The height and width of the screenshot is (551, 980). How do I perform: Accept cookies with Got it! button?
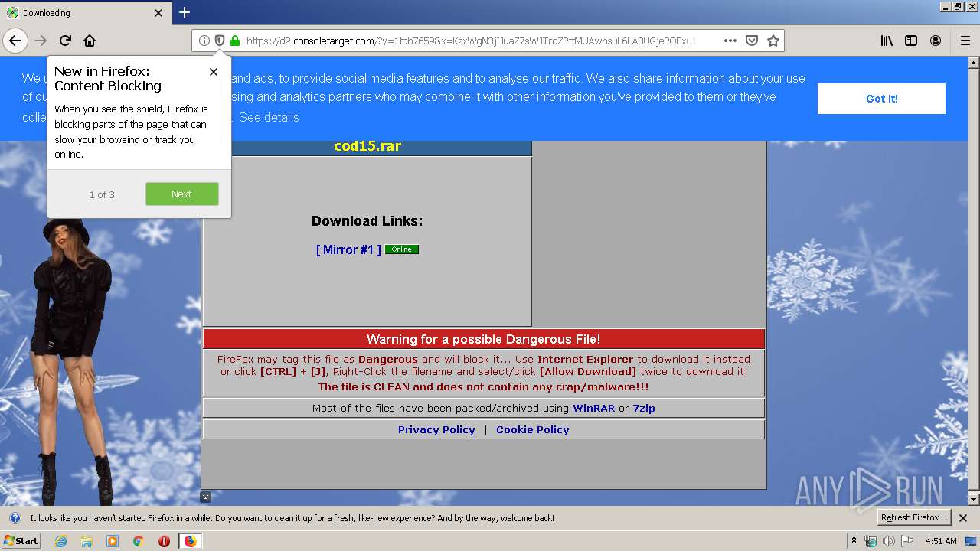[x=881, y=99]
